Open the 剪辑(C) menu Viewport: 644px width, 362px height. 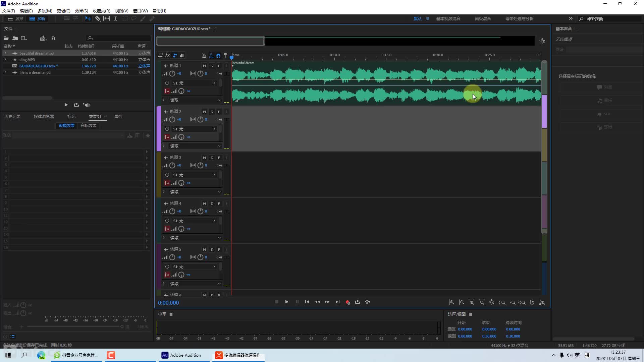63,11
